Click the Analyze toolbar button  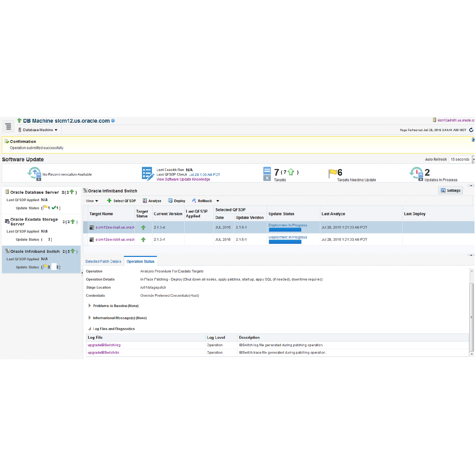tap(152, 201)
